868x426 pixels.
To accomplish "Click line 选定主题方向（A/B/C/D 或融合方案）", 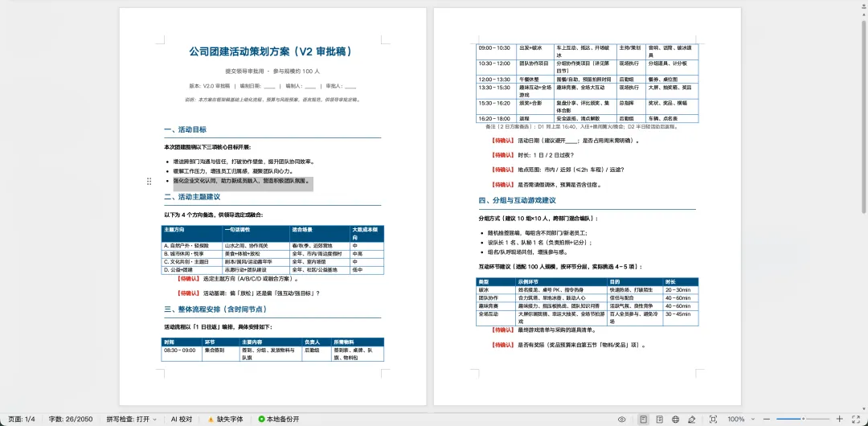I will tap(251, 279).
